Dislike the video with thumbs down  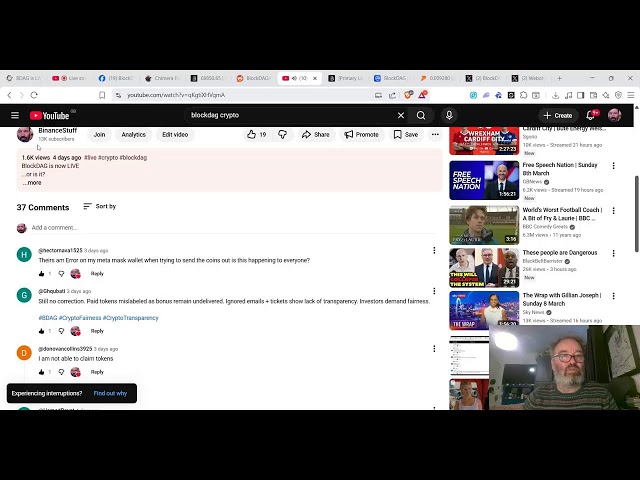coord(282,134)
